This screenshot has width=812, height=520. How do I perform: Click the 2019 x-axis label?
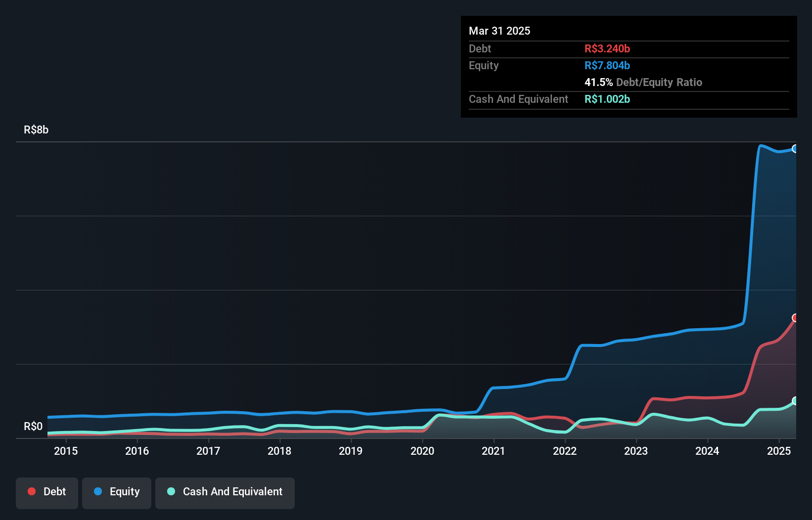[x=351, y=451]
